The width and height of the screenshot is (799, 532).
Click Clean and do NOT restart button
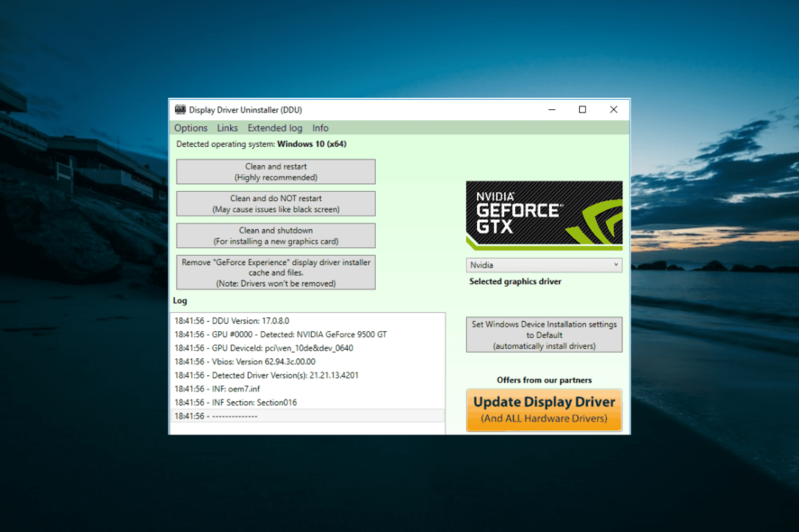(276, 204)
